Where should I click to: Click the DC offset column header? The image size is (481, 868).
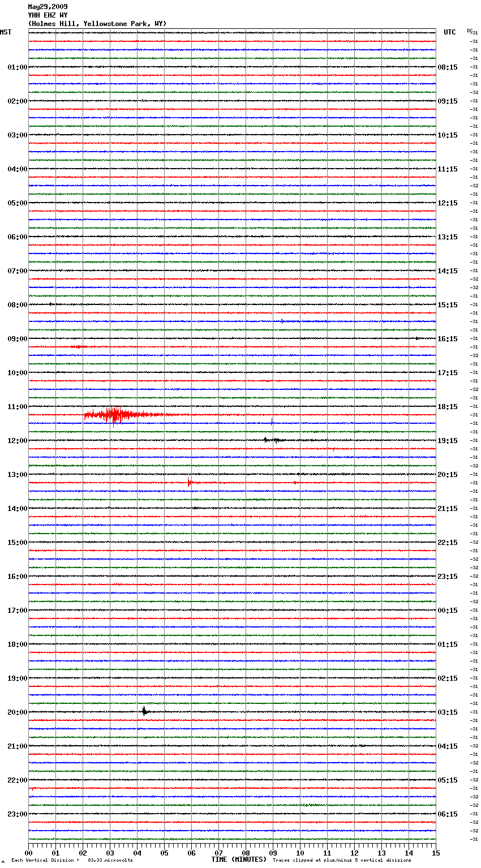point(470,31)
